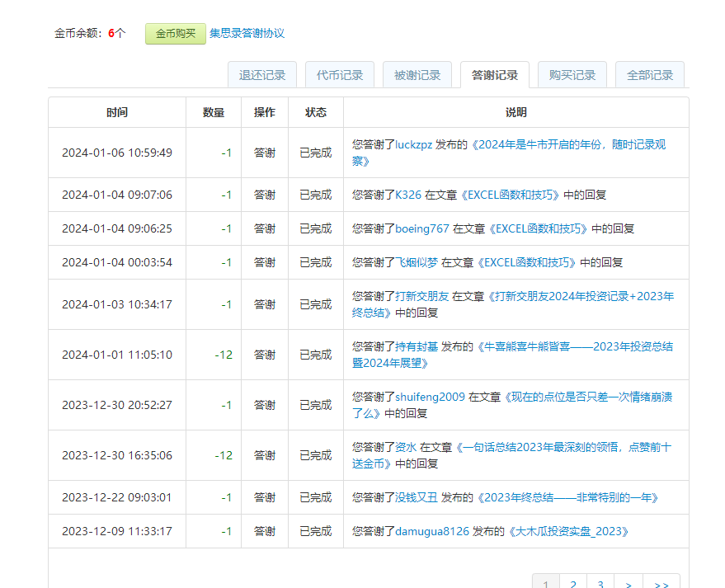Switch to the 退还记录 tab
The height and width of the screenshot is (588, 725).
click(262, 75)
